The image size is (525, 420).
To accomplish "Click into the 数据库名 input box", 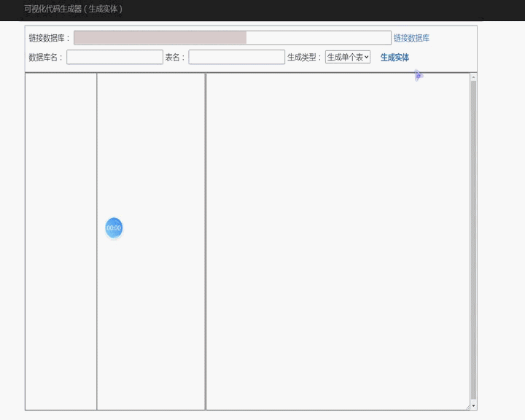I will point(114,58).
